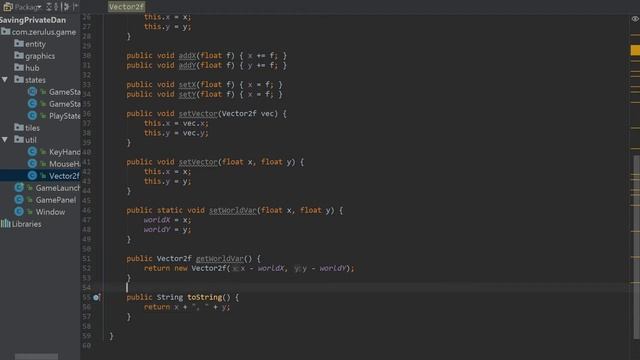Click the project panel horizontal scrollbar
The image size is (640, 360).
pos(36,357)
